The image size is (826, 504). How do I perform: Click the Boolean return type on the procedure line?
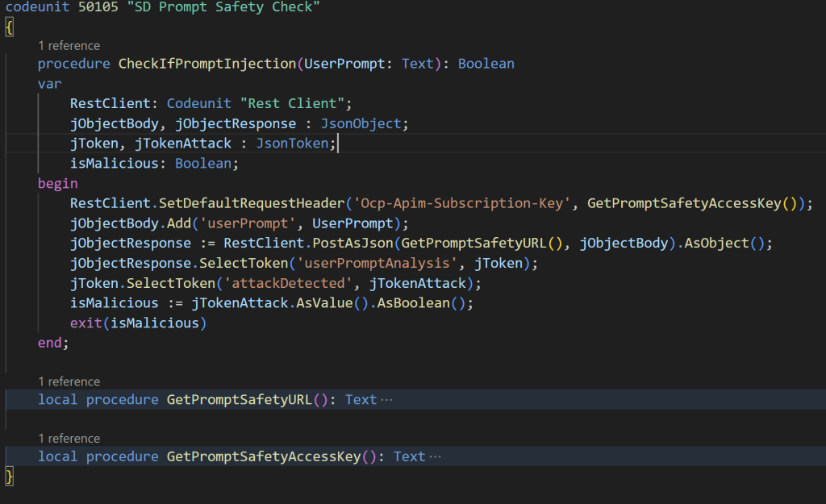point(486,64)
